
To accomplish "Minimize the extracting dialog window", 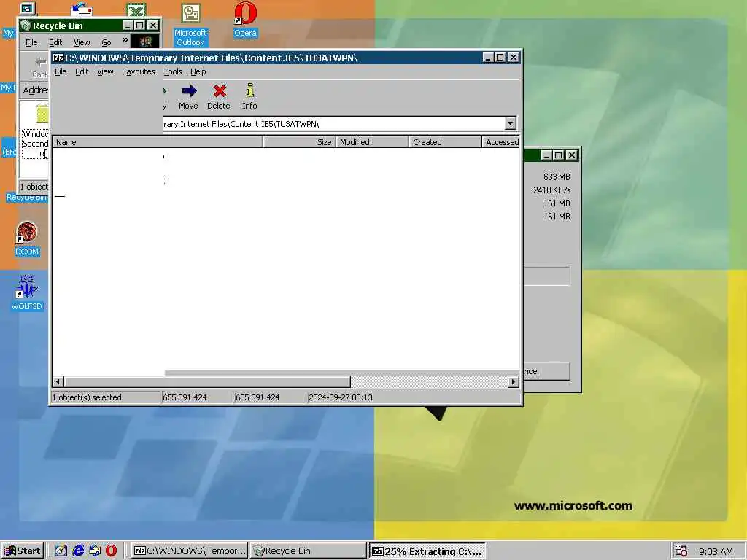I will click(x=546, y=155).
